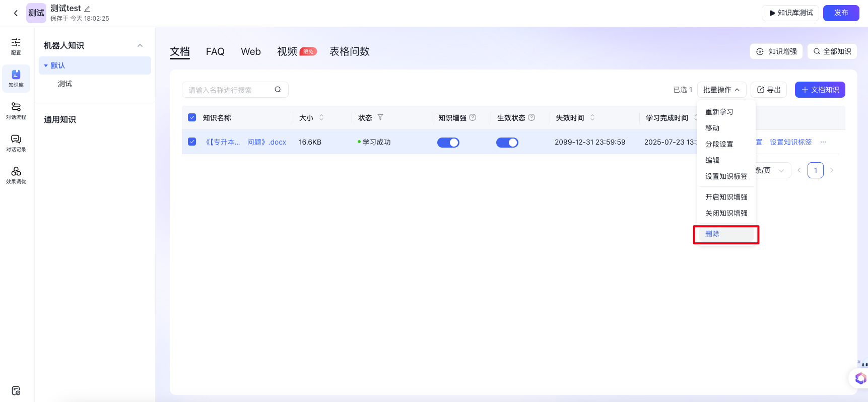Open 效果调优 in the sidebar

coord(16,175)
